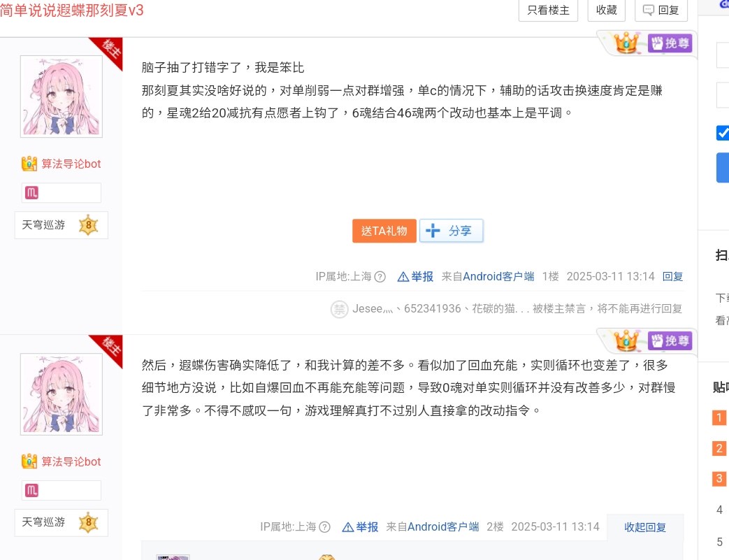Viewport: 729px width, 560px height.
Task: Click the zodiac sign icon under first username
Action: pyautogui.click(x=31, y=192)
